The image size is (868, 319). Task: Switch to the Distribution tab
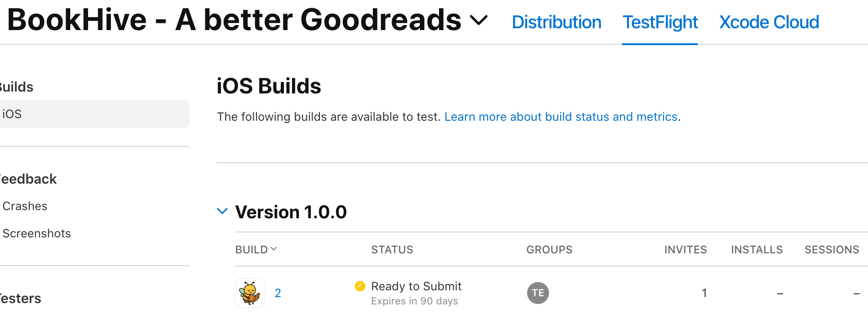[556, 22]
